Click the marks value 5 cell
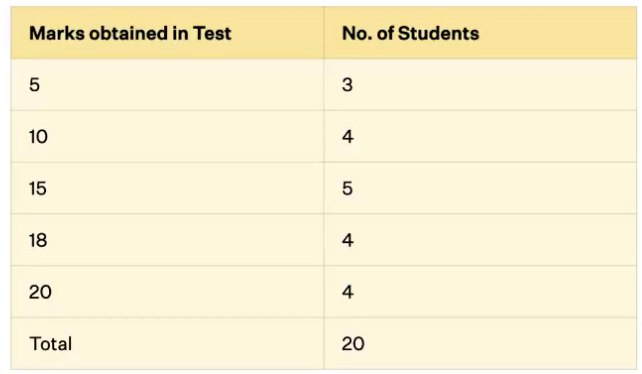642x374 pixels. click(x=167, y=85)
